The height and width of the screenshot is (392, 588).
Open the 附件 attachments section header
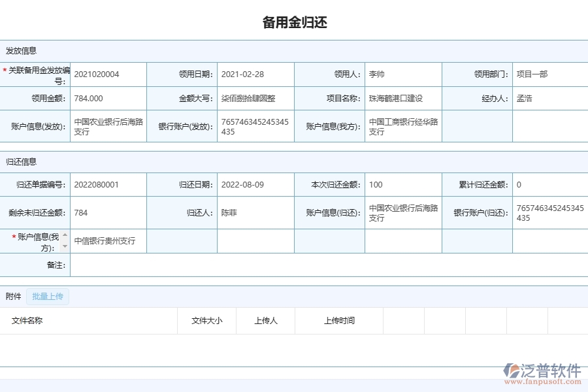coord(13,296)
